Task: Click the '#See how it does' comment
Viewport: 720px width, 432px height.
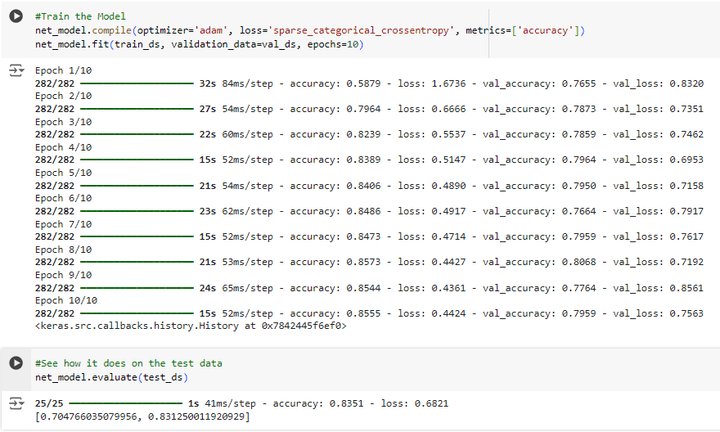Action: pos(128,363)
